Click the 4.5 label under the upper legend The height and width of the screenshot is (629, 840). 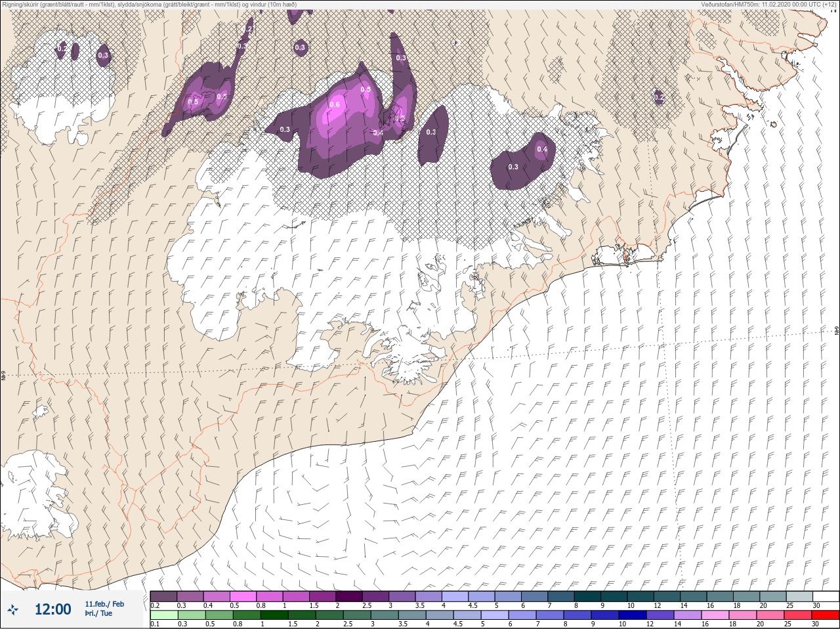tap(472, 605)
